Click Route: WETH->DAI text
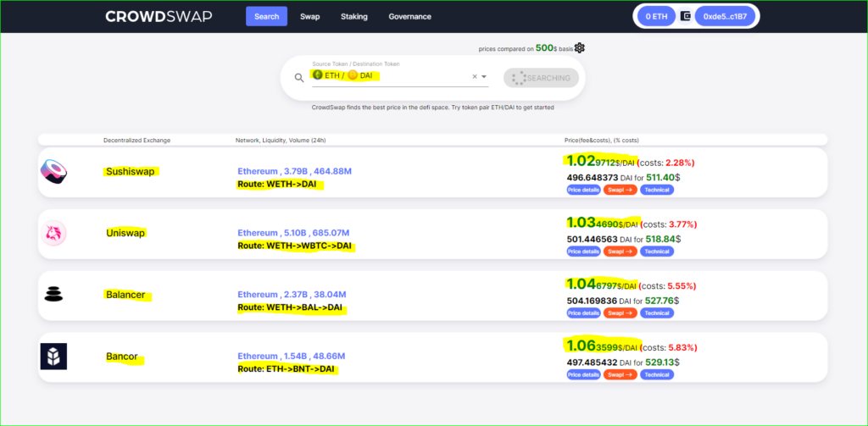 pos(277,185)
